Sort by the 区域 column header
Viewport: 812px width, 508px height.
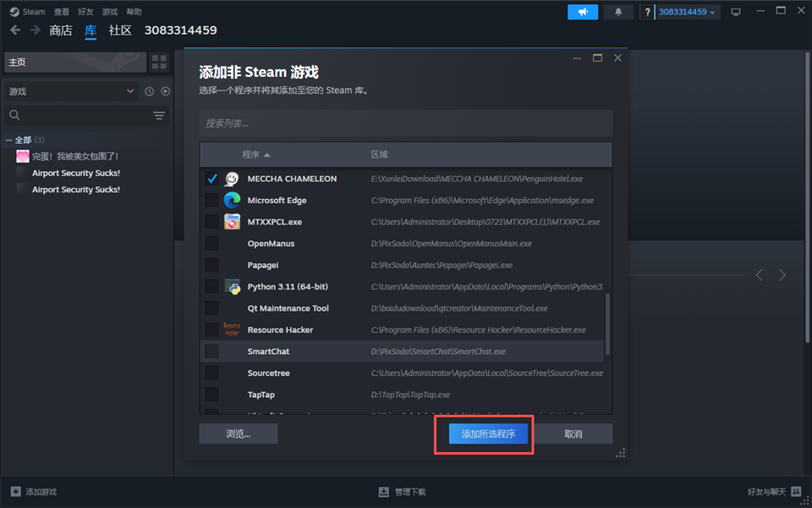coord(379,154)
